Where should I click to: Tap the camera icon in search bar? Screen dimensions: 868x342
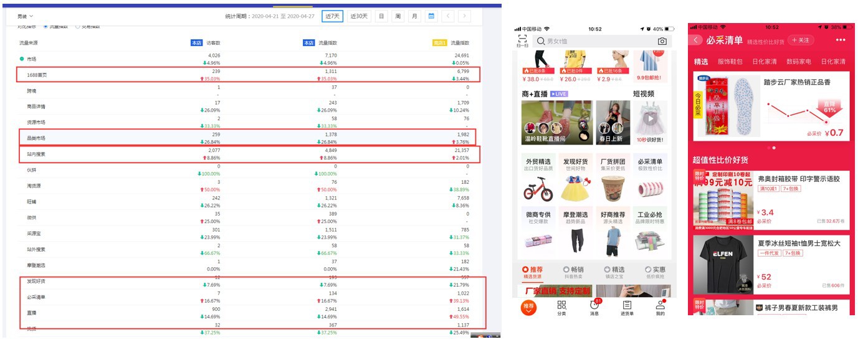tap(662, 41)
